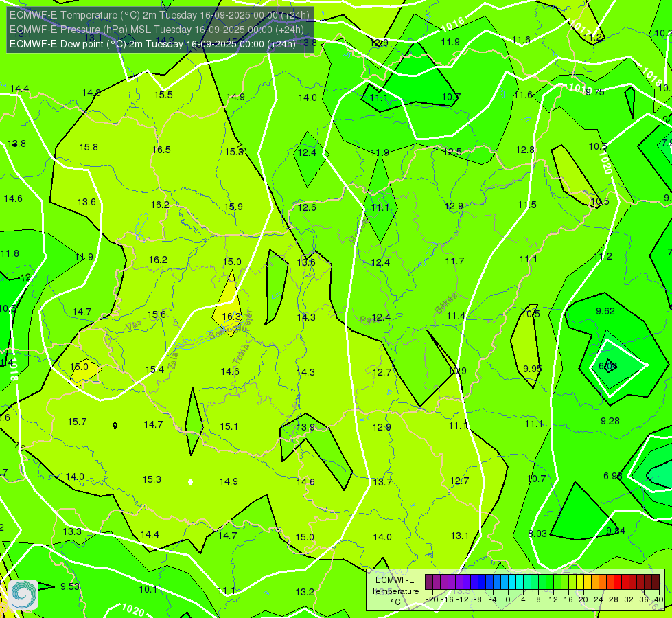Select the ECMWF-E Temperature 2m layer label

[159, 15]
